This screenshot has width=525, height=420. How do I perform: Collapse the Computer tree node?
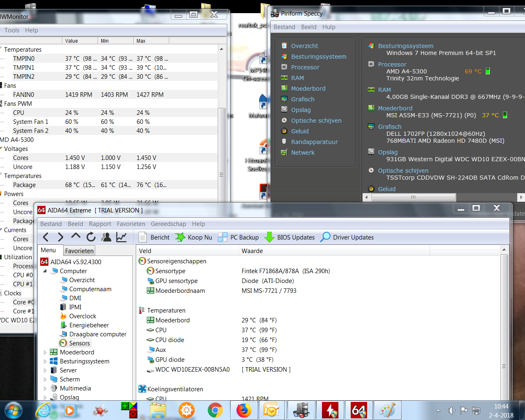45,271
